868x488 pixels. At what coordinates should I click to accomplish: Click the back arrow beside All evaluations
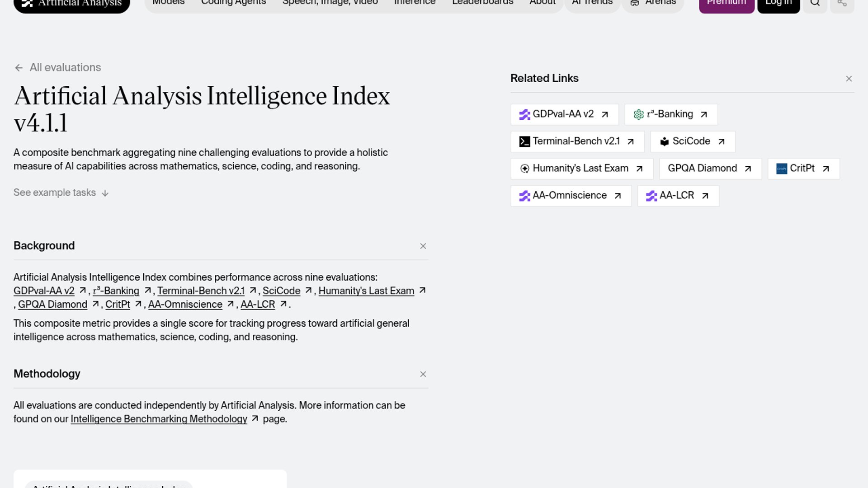pyautogui.click(x=19, y=68)
